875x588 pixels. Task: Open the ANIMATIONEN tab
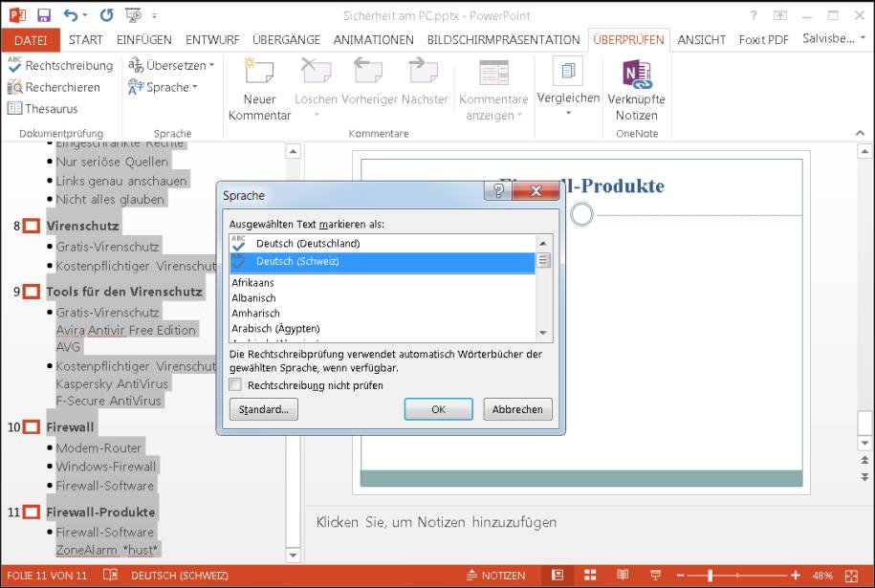point(373,40)
